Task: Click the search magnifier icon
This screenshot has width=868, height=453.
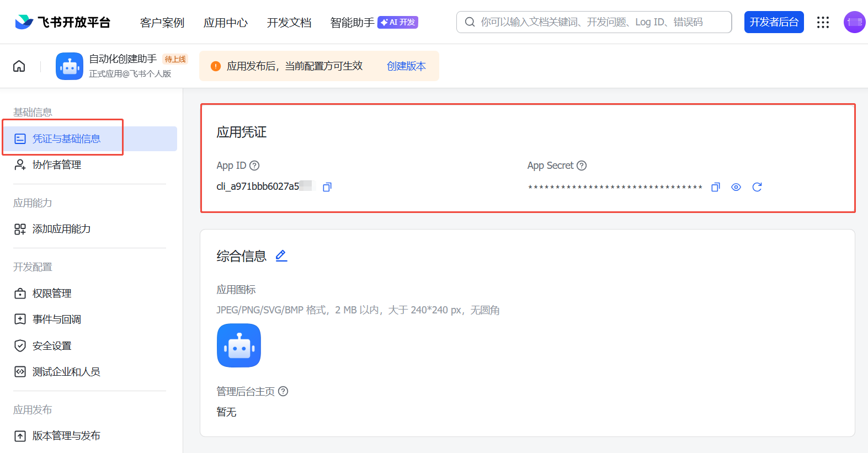Action: pyautogui.click(x=470, y=22)
